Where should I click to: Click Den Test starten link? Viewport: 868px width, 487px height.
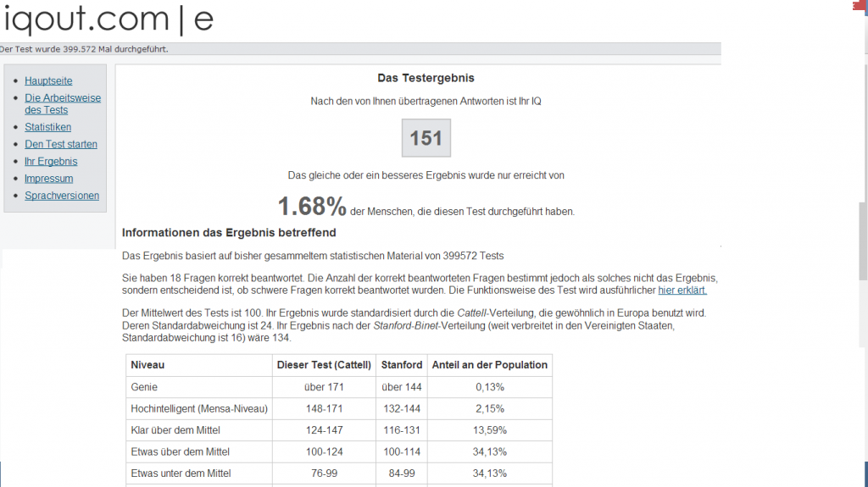(x=61, y=145)
